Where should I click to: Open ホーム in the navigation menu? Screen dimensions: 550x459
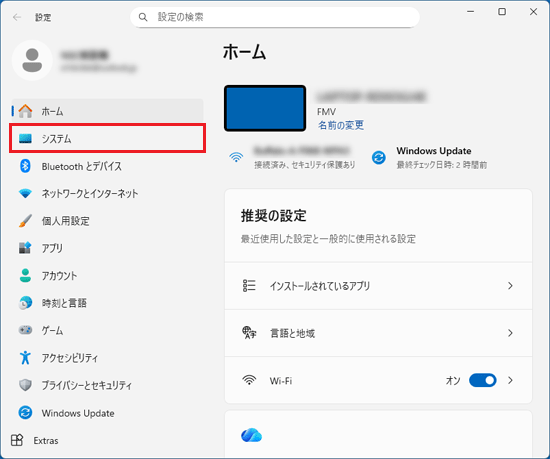coord(107,111)
